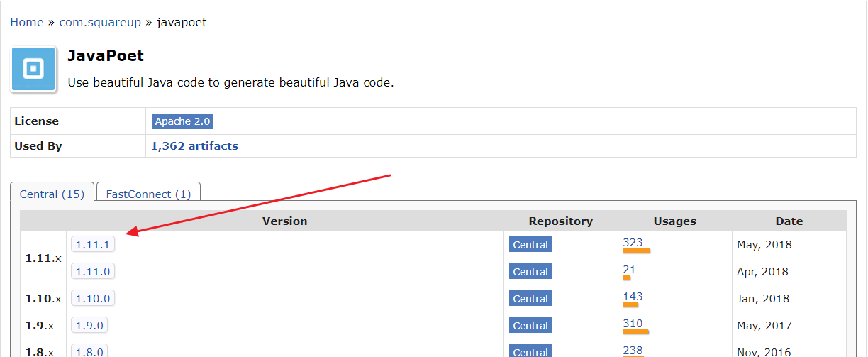The height and width of the screenshot is (357, 868).
Task: Click javapoet breadcrumb text
Action: (x=182, y=22)
